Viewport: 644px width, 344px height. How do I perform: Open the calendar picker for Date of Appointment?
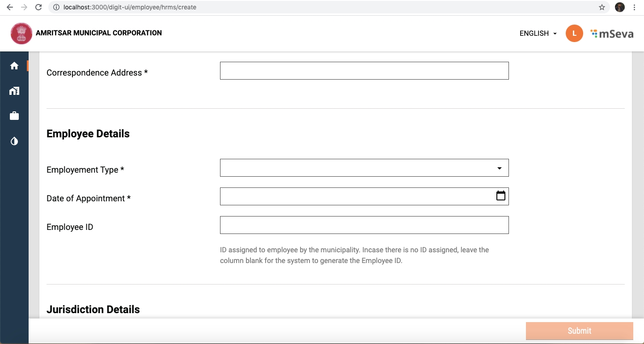(x=500, y=196)
